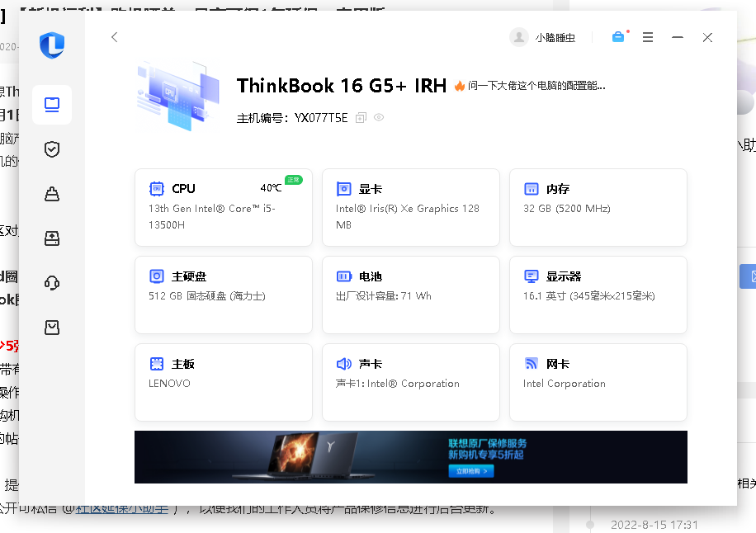Open the computer overview sidebar tab
The height and width of the screenshot is (533, 756).
coord(52,105)
